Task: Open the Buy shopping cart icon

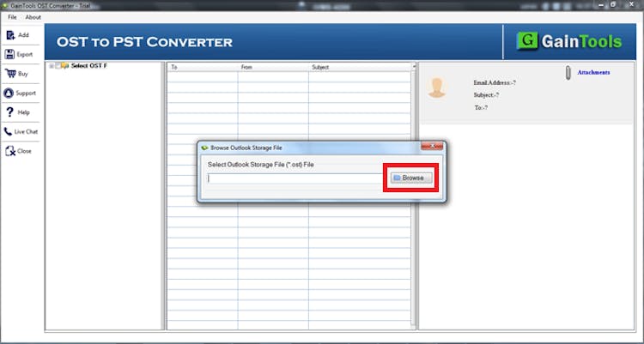Action: coord(9,74)
